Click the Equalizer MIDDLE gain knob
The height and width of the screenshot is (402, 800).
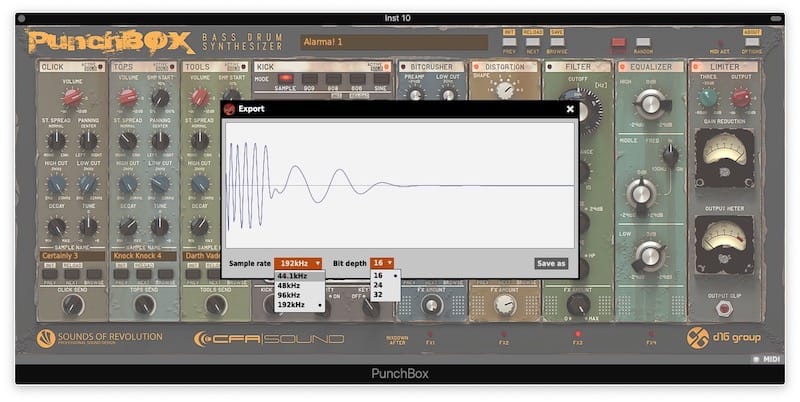[641, 193]
